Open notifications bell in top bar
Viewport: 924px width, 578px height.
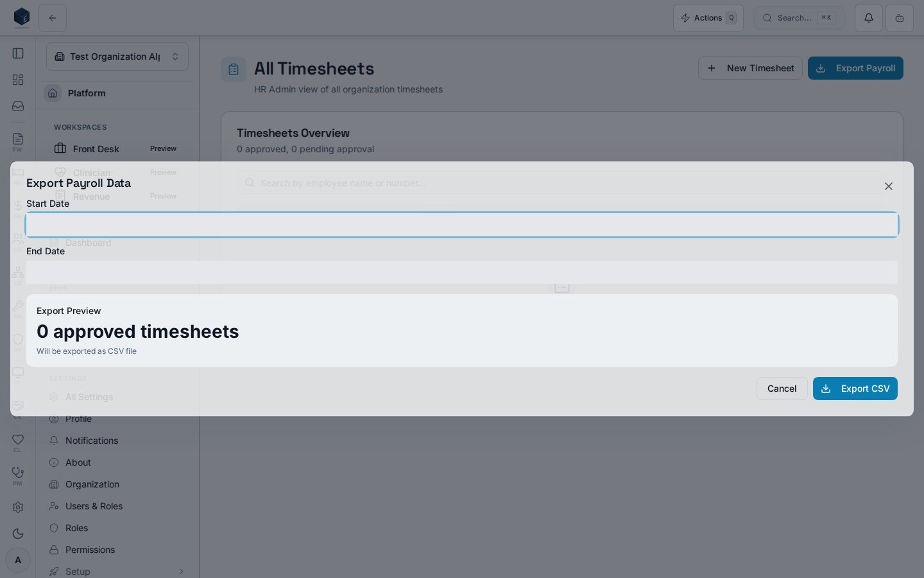[869, 18]
